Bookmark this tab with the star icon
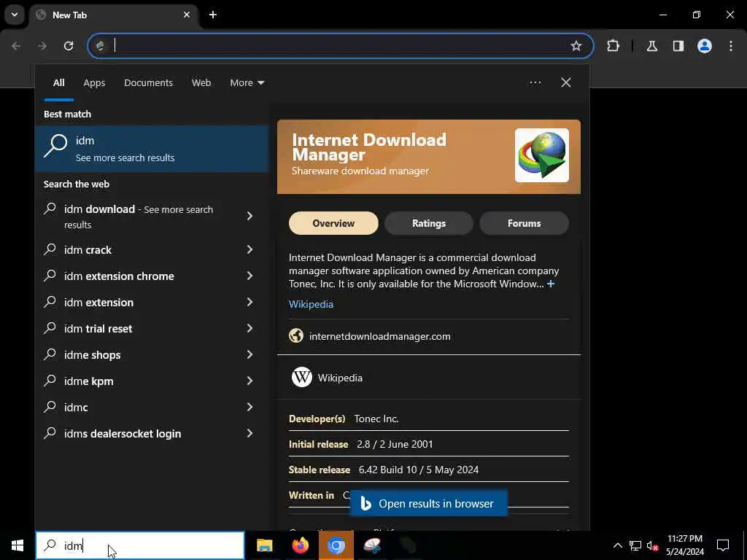747x560 pixels. 576,46
